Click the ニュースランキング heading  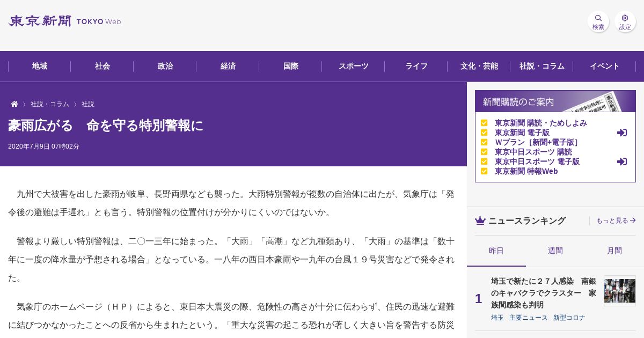[527, 221]
